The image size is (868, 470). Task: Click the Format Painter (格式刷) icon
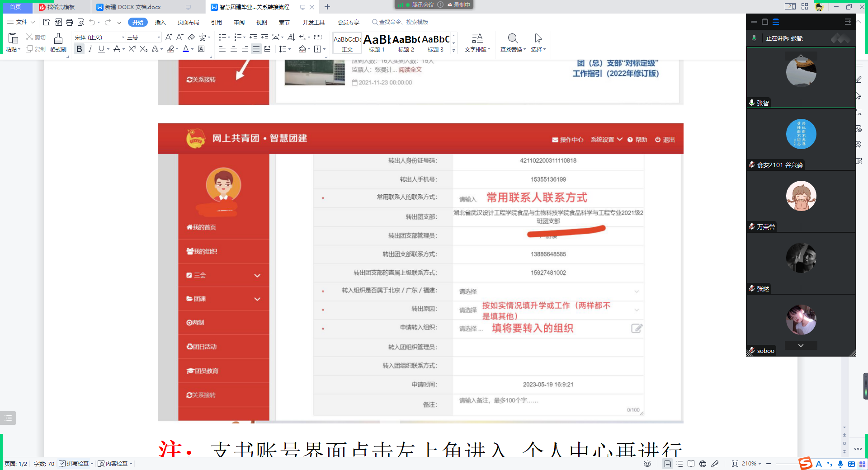[x=58, y=39]
